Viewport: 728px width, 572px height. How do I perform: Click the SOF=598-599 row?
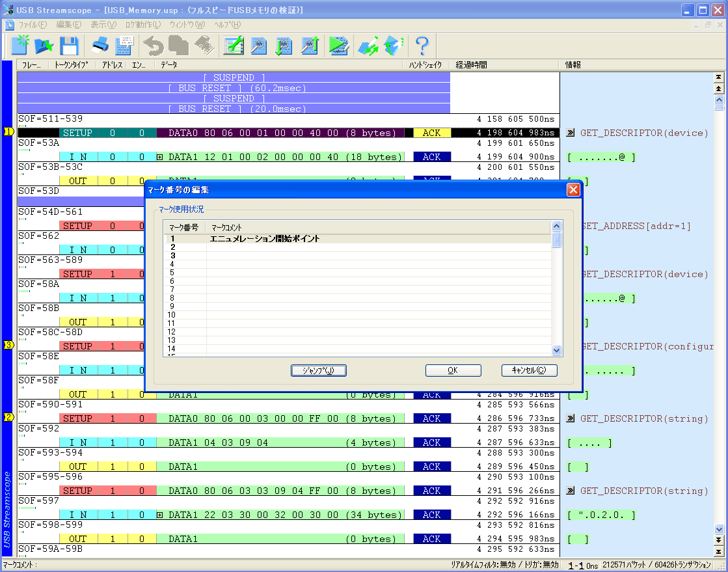point(288,526)
